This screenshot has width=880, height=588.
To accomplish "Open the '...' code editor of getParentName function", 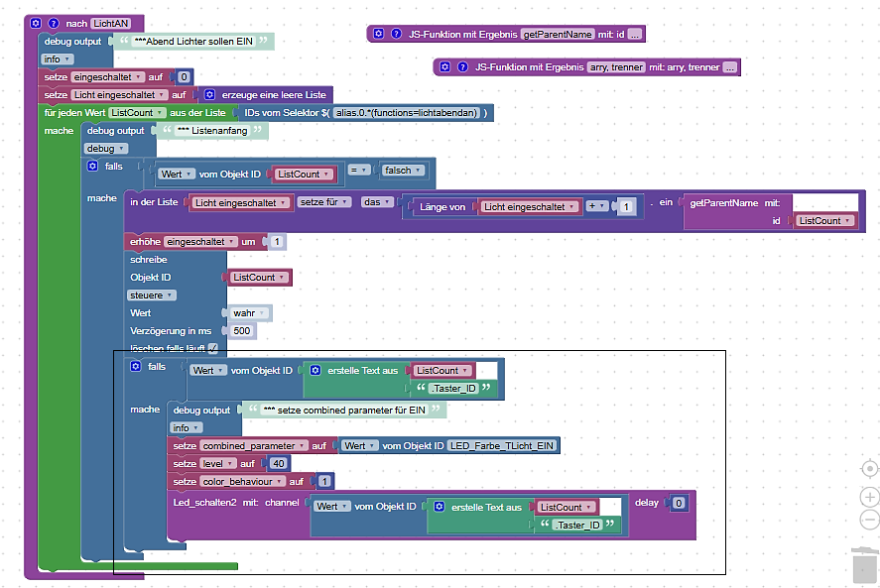I will 634,35.
